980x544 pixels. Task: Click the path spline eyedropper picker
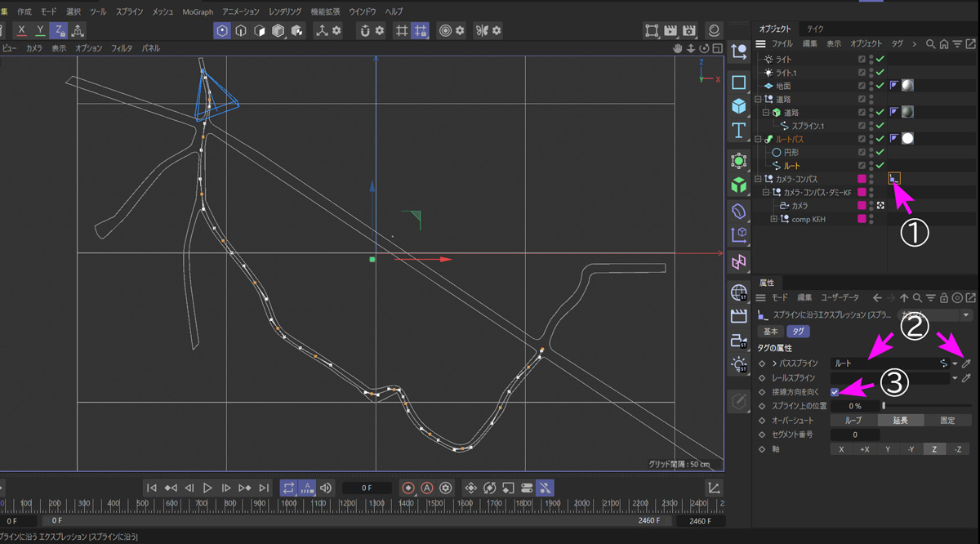pyautogui.click(x=966, y=363)
